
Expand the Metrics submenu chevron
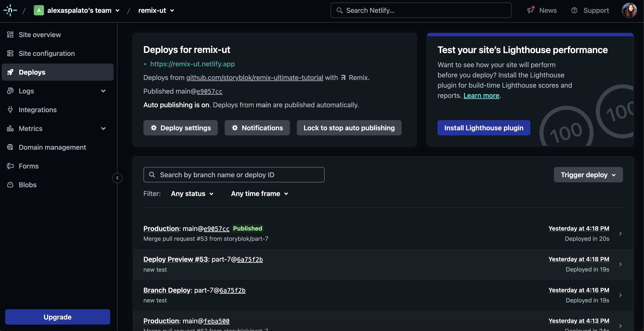[103, 128]
